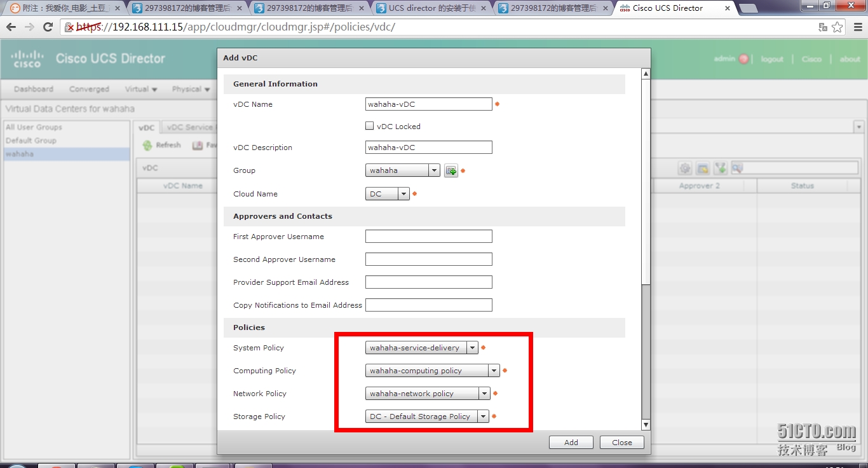Screen dimensions: 868x468
Task: Open table settings with the gear icon
Action: 685,169
